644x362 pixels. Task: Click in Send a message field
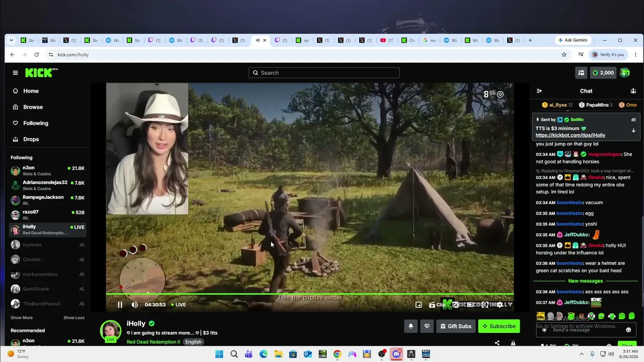tap(586, 330)
